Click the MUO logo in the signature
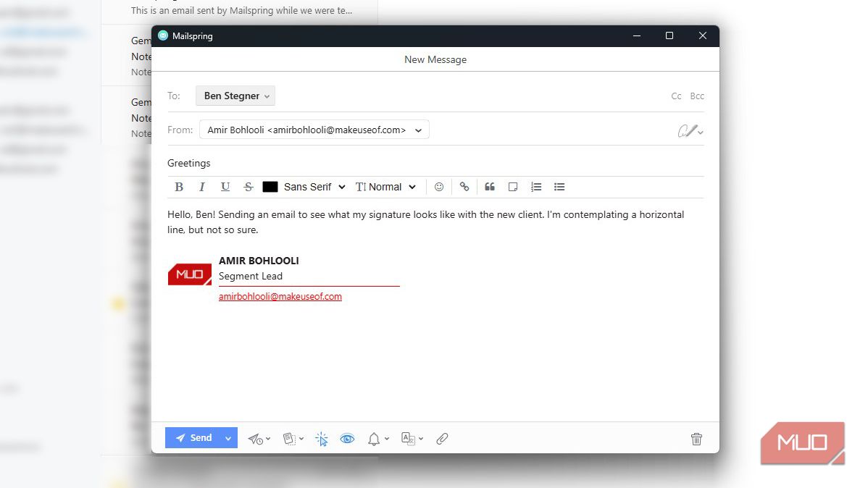Viewport: 868px width, 488px height. 189,274
